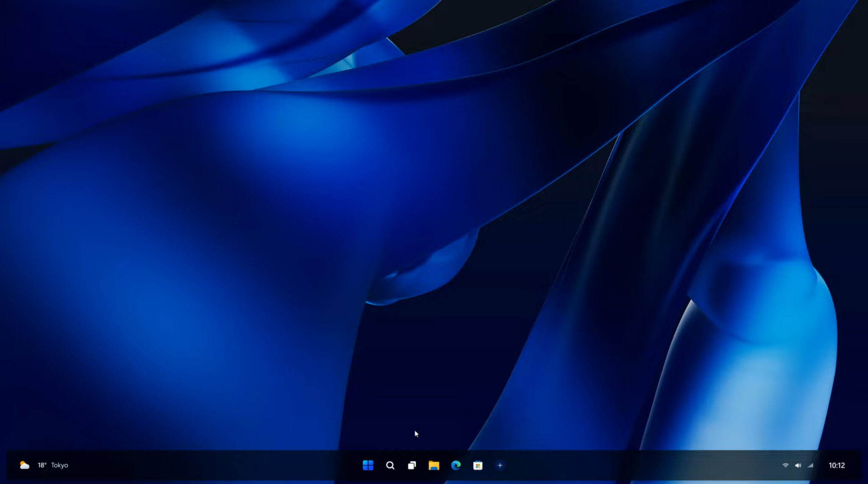Open Windows Search from the taskbar
This screenshot has height=484, width=868.
pyautogui.click(x=390, y=465)
